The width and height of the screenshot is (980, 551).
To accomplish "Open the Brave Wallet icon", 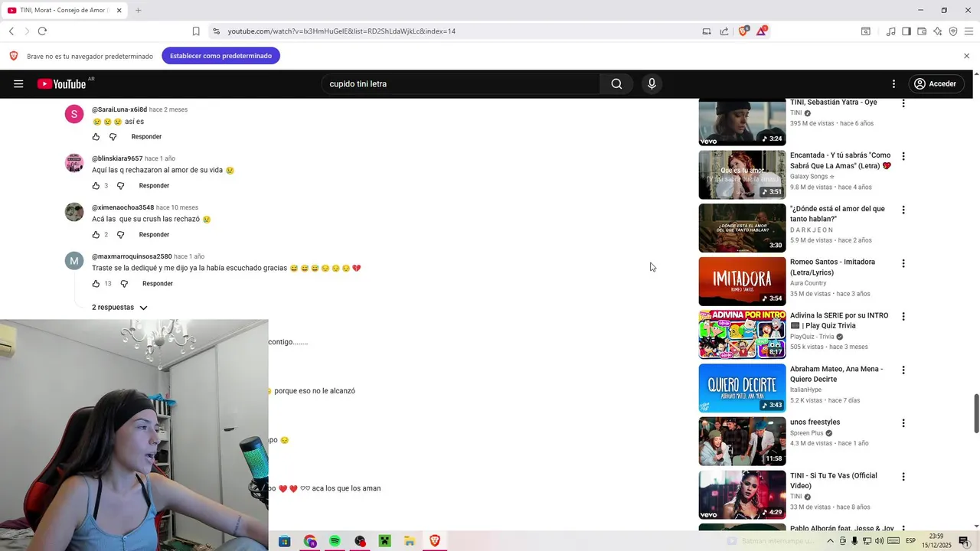I will tap(922, 31).
